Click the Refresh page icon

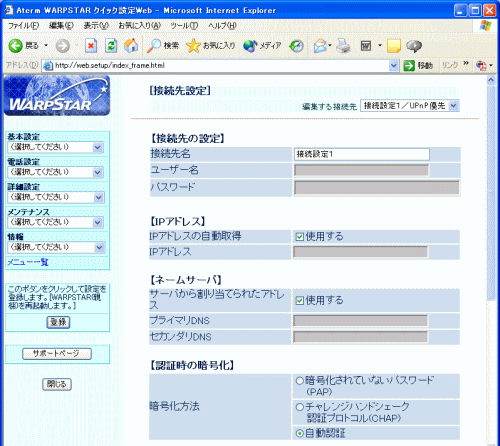111,46
